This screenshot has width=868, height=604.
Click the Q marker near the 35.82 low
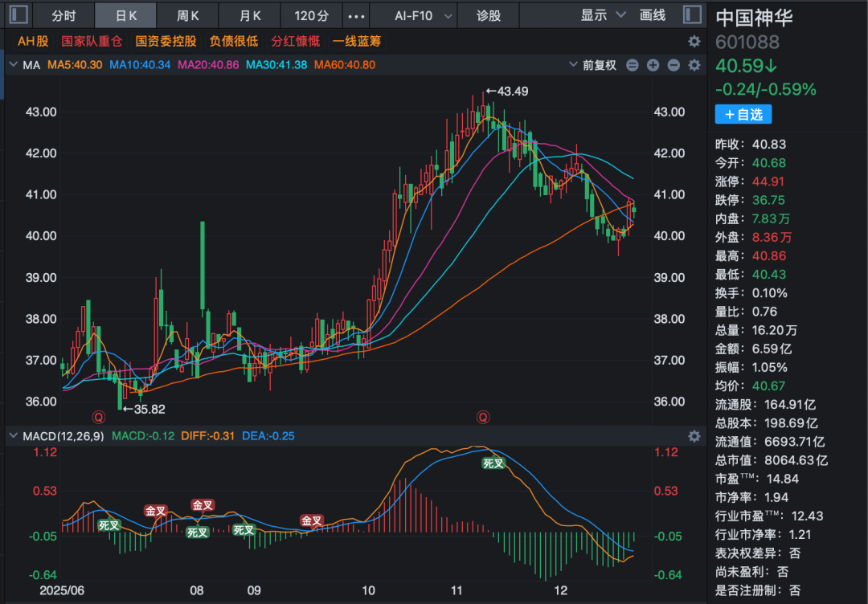[99, 417]
